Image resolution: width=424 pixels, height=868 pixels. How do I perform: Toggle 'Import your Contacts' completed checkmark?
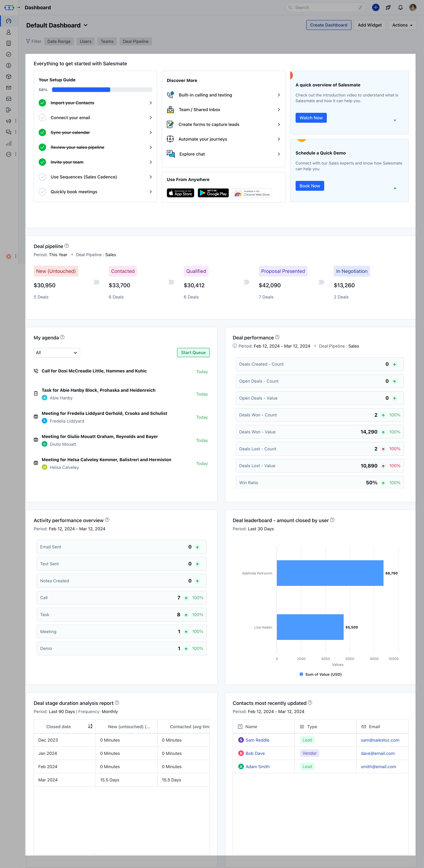pos(42,103)
